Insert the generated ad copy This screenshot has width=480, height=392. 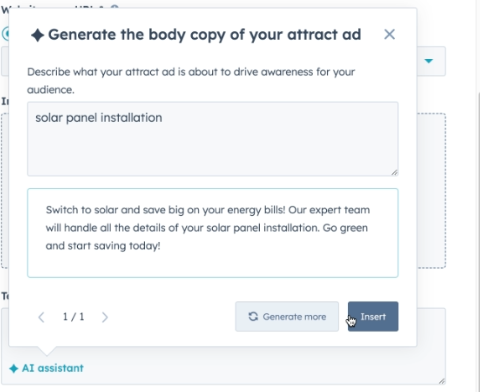(373, 317)
